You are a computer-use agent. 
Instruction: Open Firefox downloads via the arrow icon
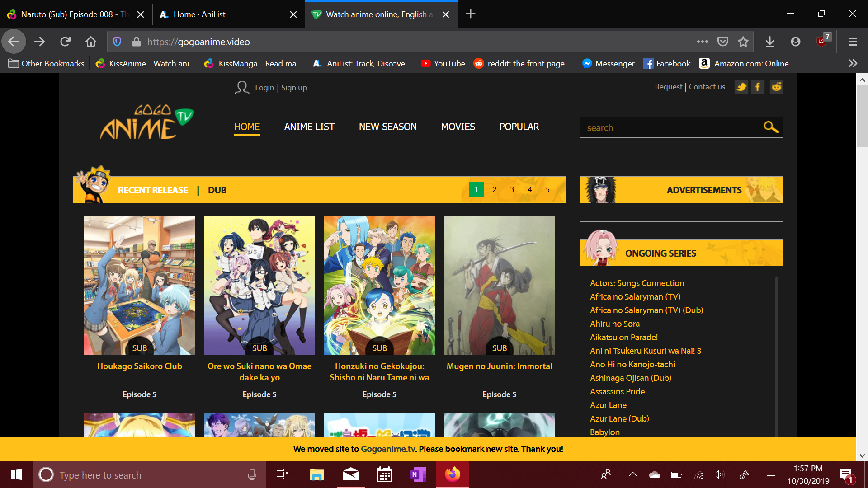click(770, 42)
